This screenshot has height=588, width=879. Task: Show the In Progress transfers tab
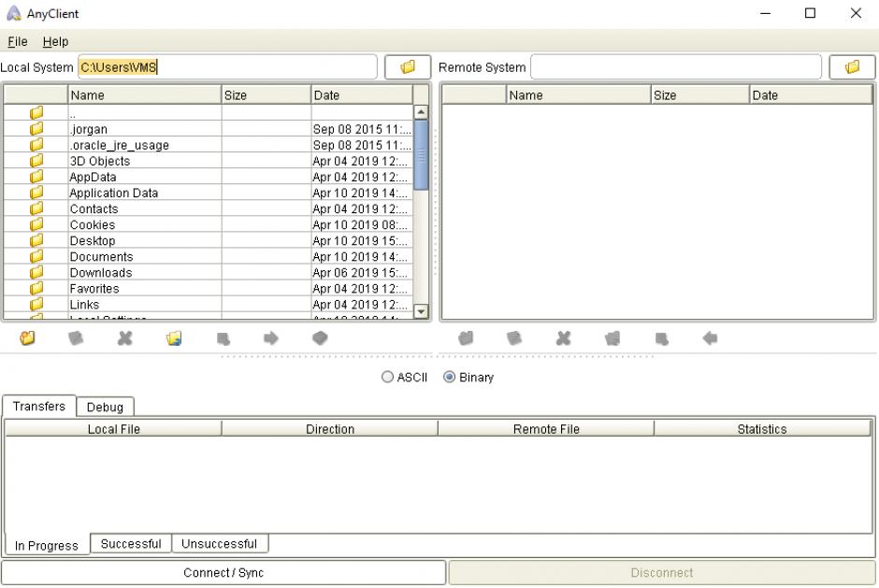[x=47, y=545]
